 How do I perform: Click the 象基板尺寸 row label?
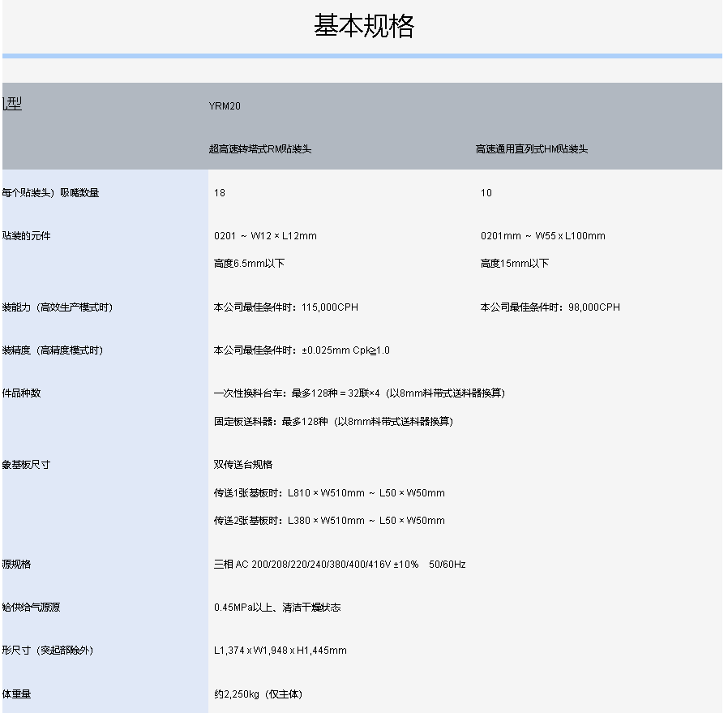click(27, 465)
